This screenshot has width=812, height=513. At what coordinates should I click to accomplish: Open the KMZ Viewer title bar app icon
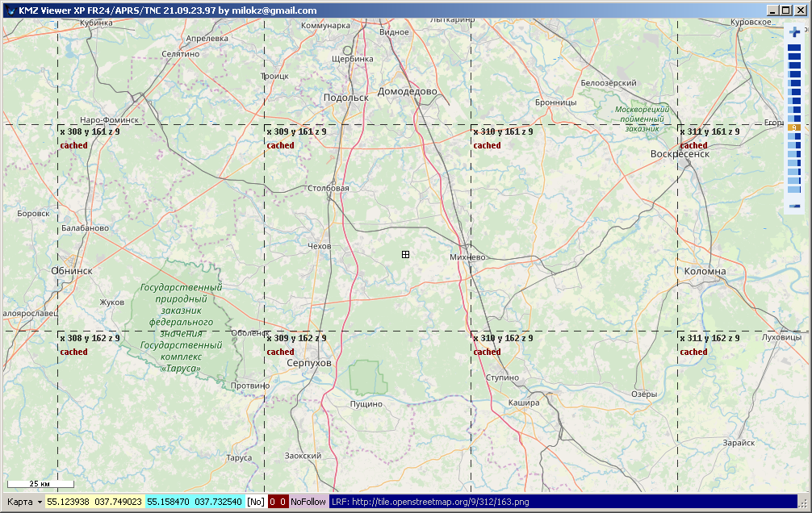tap(10, 10)
